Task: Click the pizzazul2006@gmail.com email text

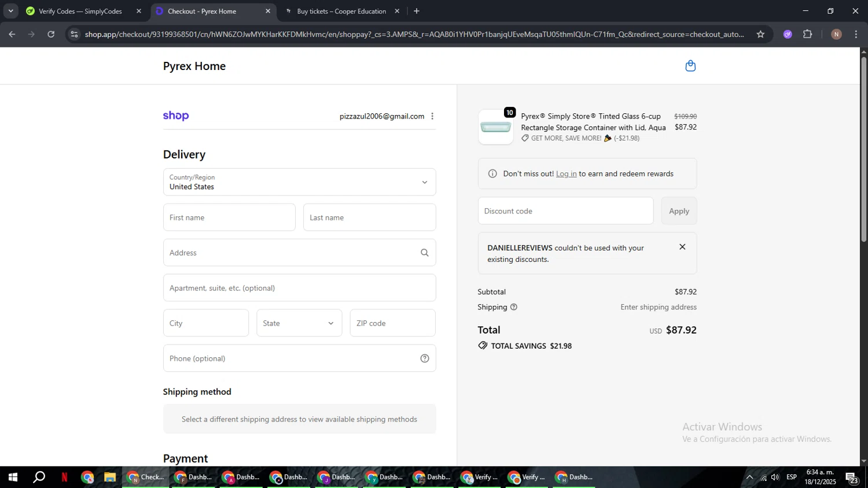Action: point(382,116)
